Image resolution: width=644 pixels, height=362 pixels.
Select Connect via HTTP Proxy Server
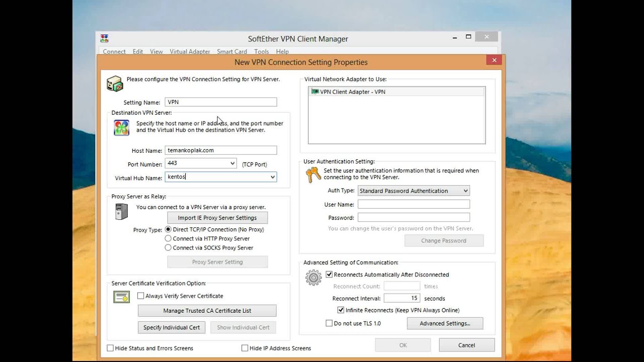[x=168, y=238]
